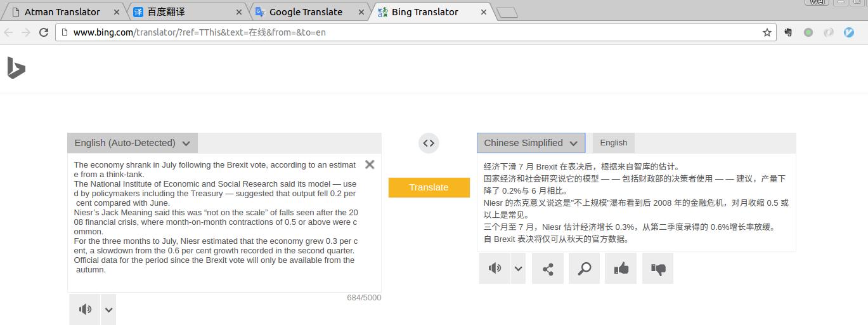Click the blue round extension icon
The image size is (868, 334).
pyautogui.click(x=849, y=32)
